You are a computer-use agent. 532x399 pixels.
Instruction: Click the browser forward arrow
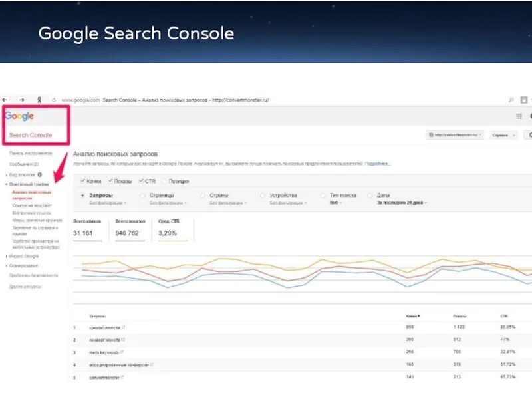click(22, 100)
